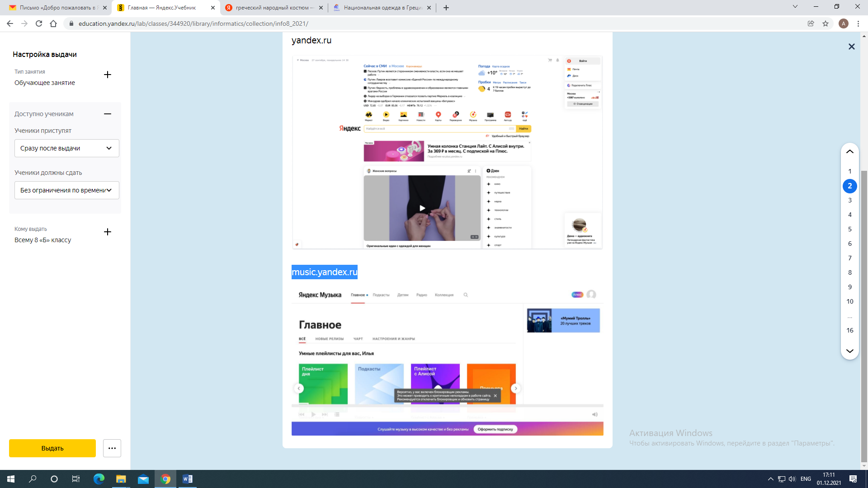Viewport: 868px width, 488px height.
Task: Switch the ENG input language
Action: click(806, 479)
